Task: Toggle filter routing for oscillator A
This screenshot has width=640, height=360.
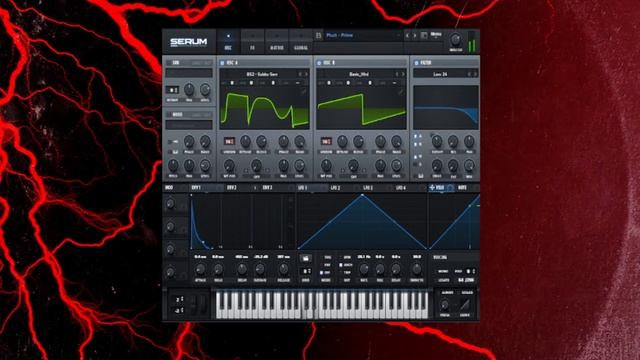Action: tap(416, 136)
